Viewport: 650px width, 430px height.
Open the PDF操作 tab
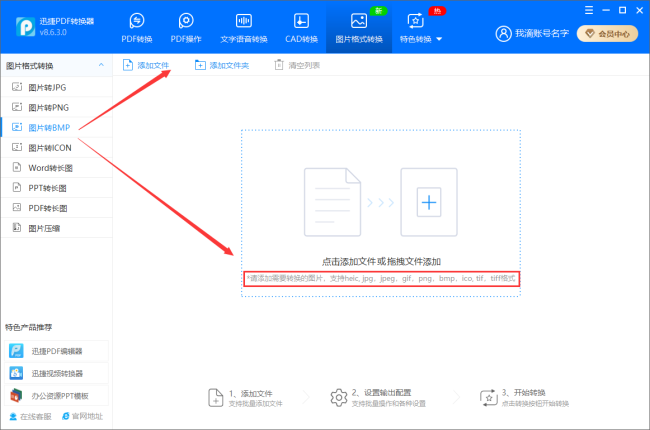coord(186,27)
